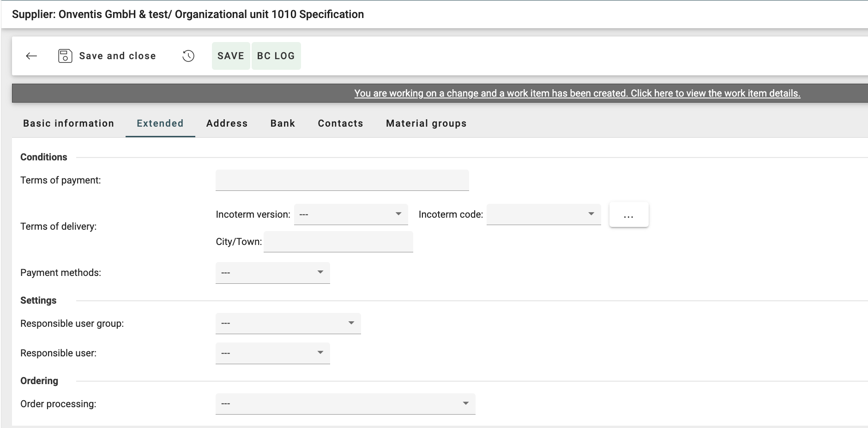Select the Extended tab
The height and width of the screenshot is (428, 868).
[160, 123]
